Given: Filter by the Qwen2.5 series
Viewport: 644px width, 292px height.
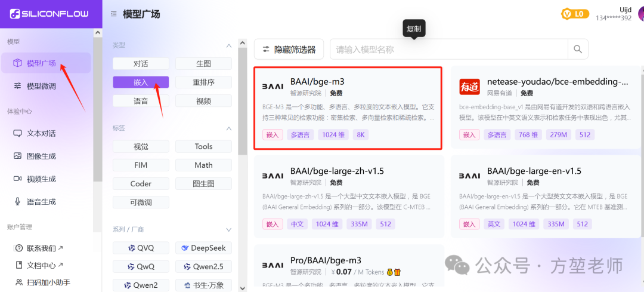Looking at the screenshot, I should coord(203,266).
